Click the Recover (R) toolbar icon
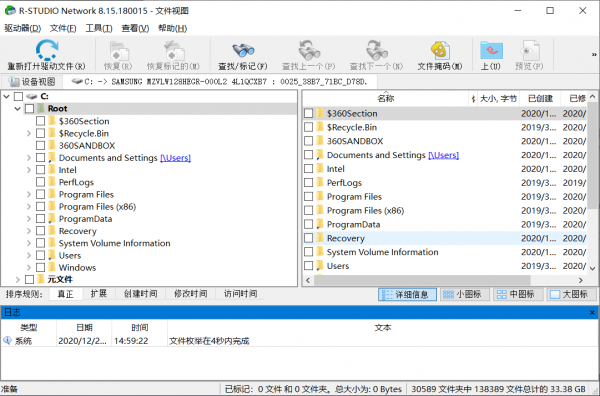The height and width of the screenshot is (396, 600). pyautogui.click(x=119, y=51)
